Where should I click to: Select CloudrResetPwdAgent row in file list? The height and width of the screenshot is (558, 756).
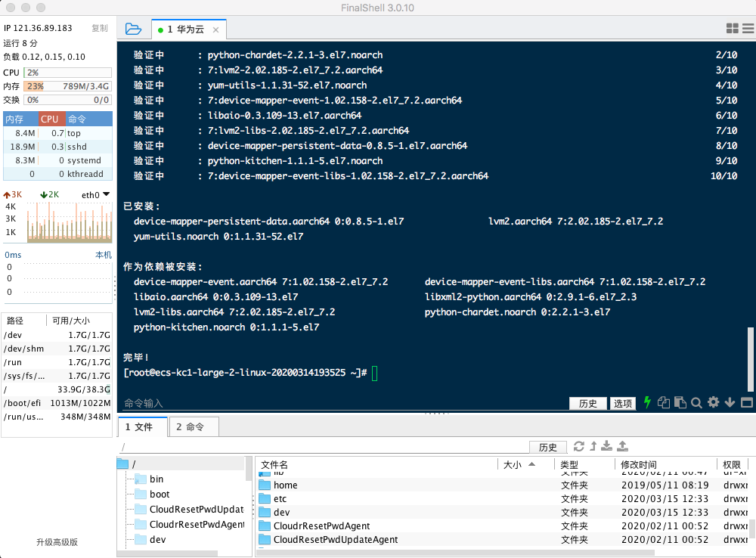pyautogui.click(x=503, y=525)
